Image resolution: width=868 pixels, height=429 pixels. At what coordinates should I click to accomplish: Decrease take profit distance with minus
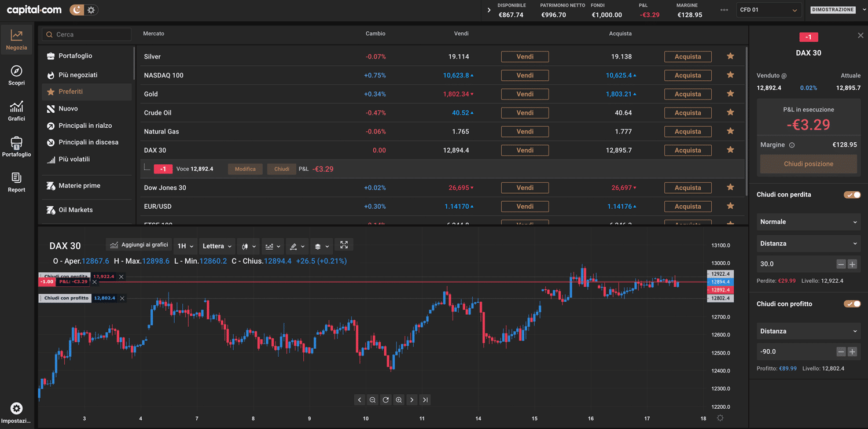[x=841, y=352]
